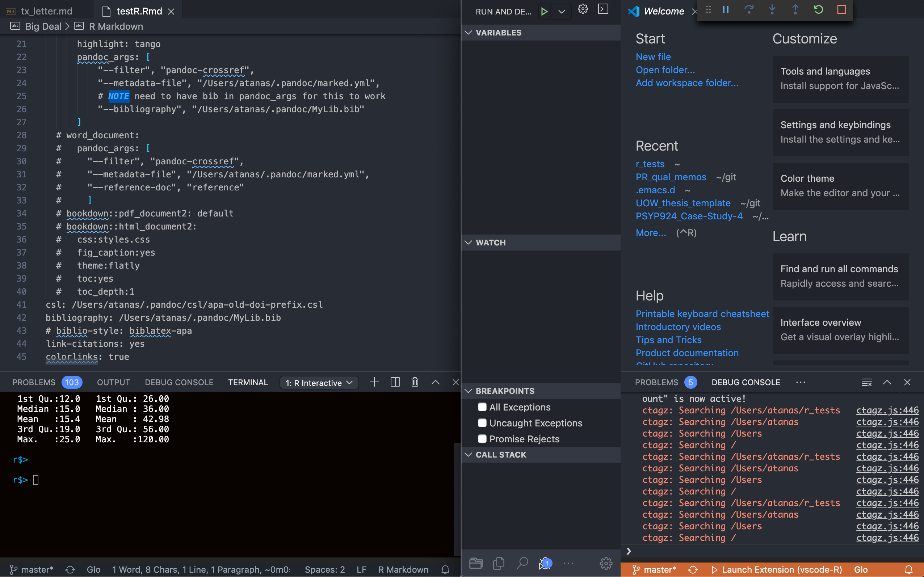
Task: Open the r_tests recent workspace
Action: [x=650, y=164]
